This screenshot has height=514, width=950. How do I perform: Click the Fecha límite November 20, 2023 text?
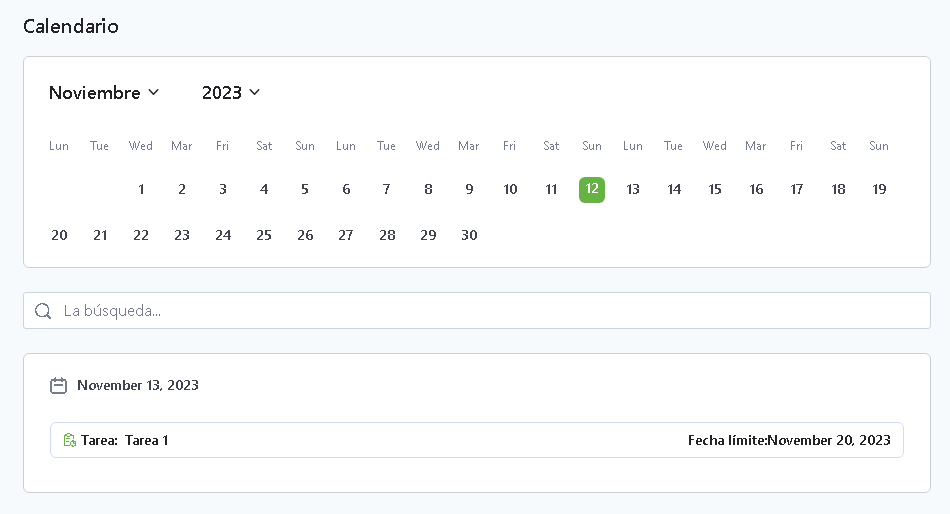pyautogui.click(x=788, y=440)
